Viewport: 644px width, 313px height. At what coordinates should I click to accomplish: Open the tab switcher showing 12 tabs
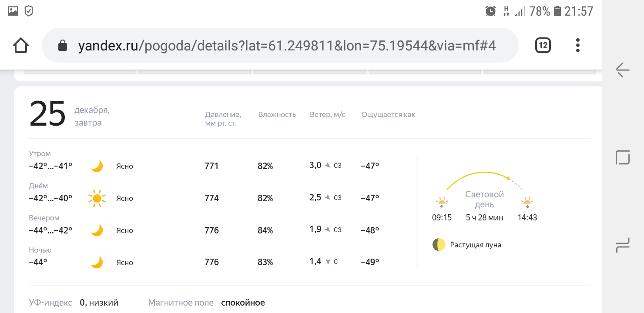(543, 45)
